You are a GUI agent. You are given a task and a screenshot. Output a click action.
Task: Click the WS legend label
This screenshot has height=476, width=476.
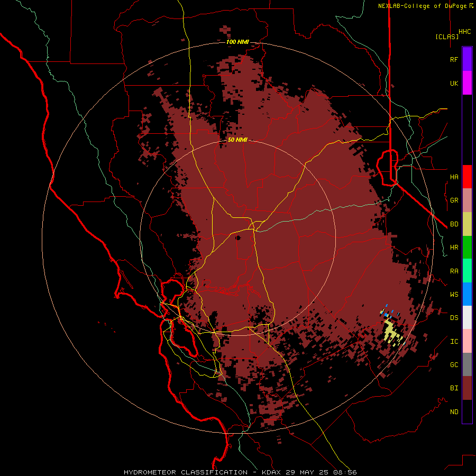[454, 295]
